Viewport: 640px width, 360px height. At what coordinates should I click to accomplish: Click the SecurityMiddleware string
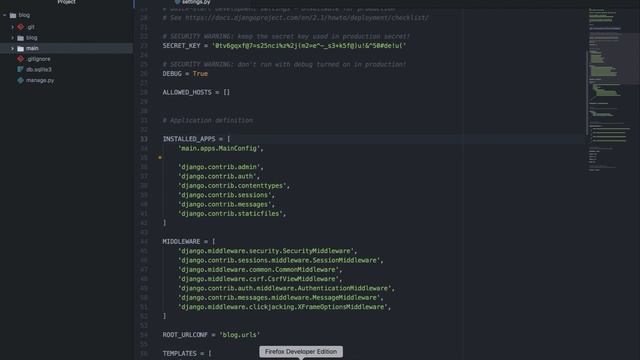(x=266, y=251)
